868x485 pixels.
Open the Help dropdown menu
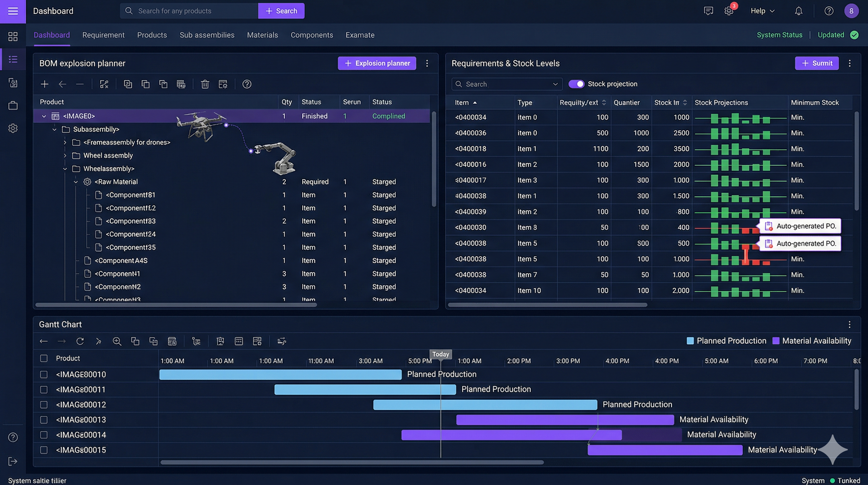coord(762,11)
